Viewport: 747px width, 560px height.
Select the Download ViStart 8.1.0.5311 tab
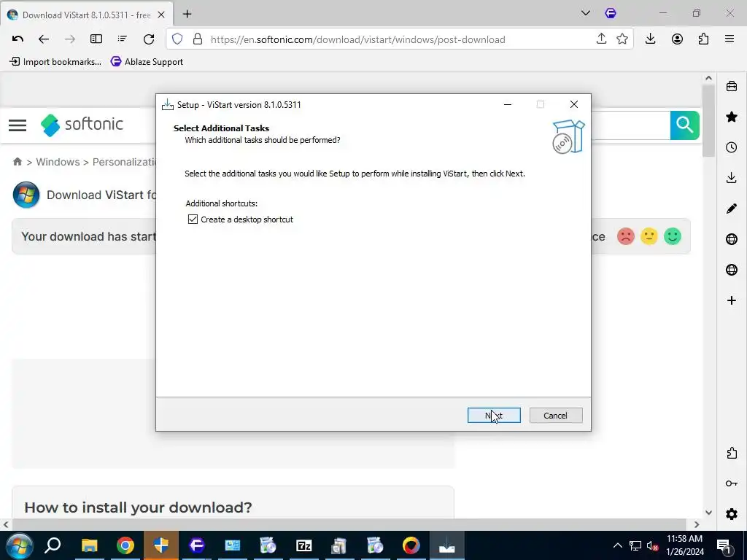click(87, 15)
